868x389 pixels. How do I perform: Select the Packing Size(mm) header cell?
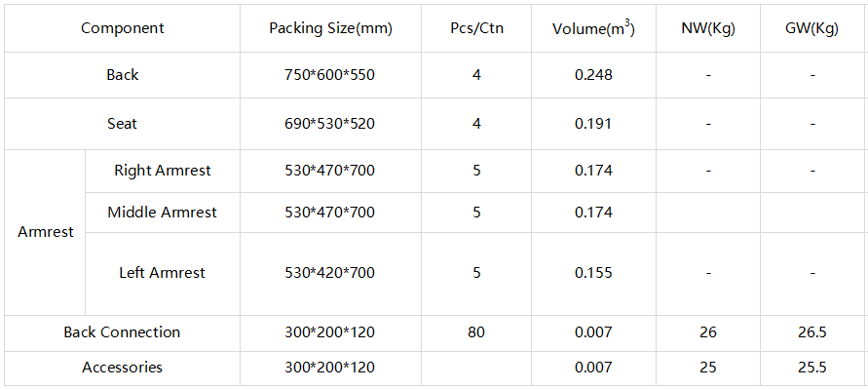330,28
